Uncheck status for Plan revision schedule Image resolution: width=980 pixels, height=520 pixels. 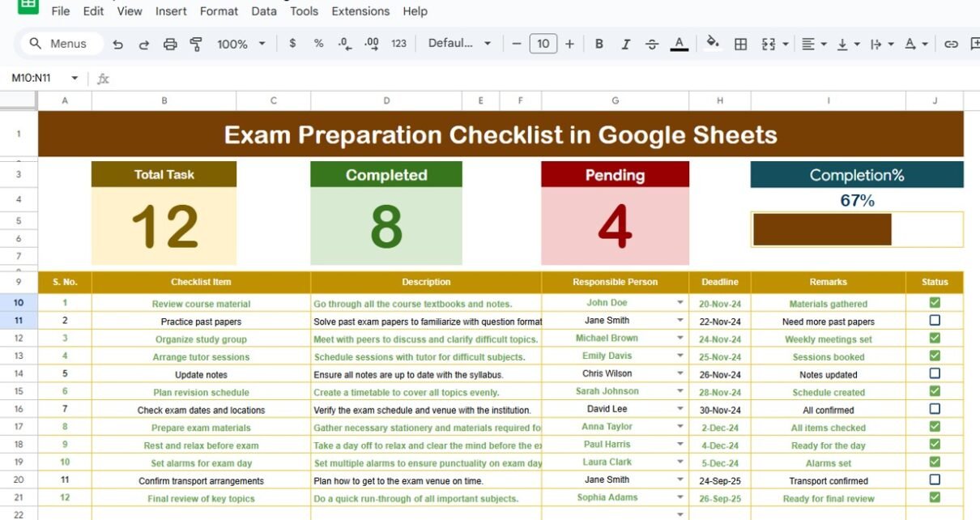[x=935, y=391]
